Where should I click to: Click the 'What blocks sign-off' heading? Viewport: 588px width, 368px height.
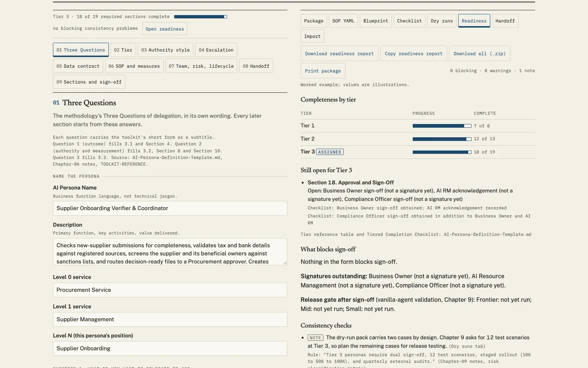click(x=328, y=249)
